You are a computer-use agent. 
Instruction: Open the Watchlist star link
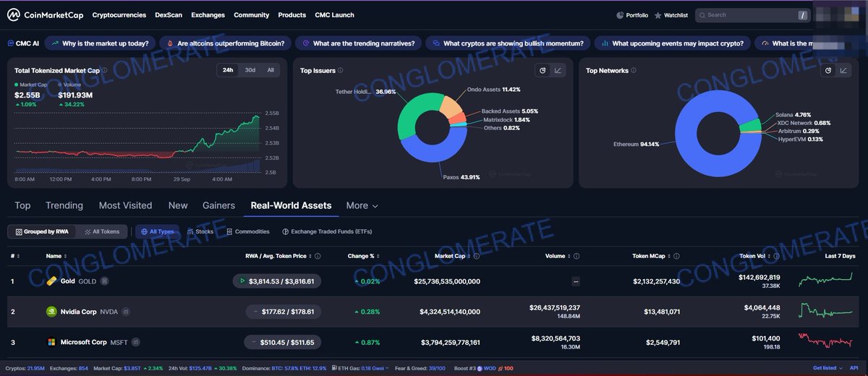point(671,14)
